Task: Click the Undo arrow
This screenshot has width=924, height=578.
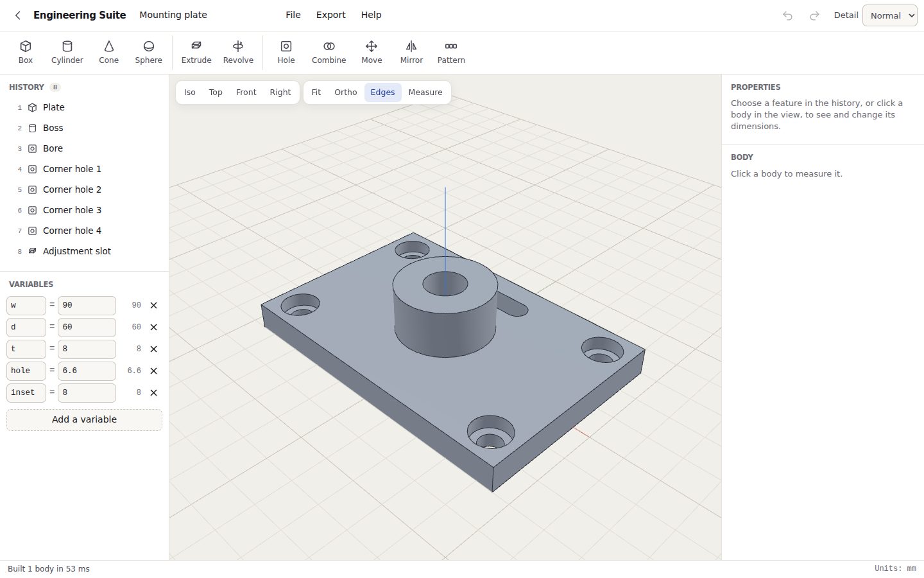Action: click(x=787, y=15)
